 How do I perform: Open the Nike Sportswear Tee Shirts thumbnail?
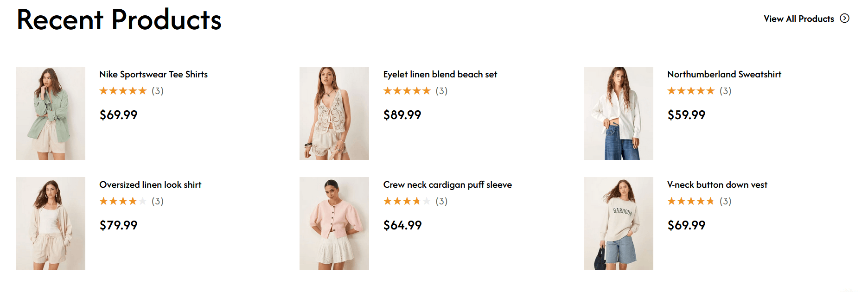[x=51, y=114]
